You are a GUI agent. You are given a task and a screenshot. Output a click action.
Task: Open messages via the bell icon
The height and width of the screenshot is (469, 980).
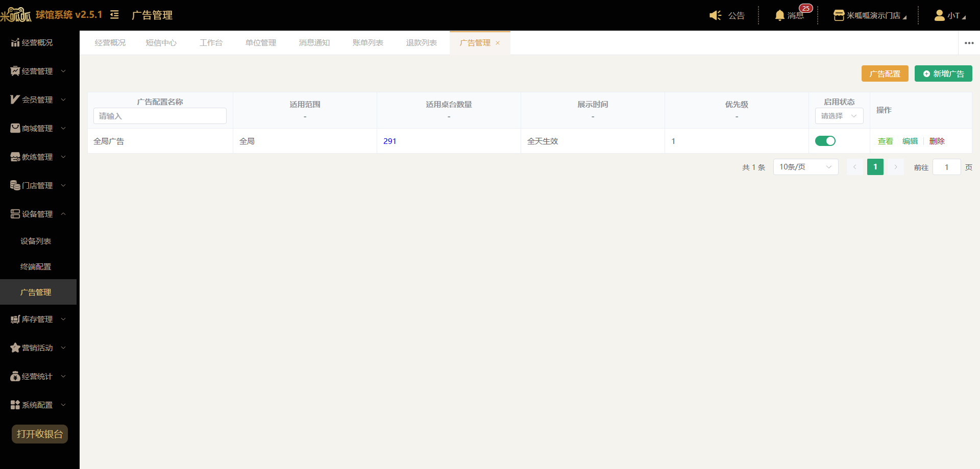click(x=779, y=15)
